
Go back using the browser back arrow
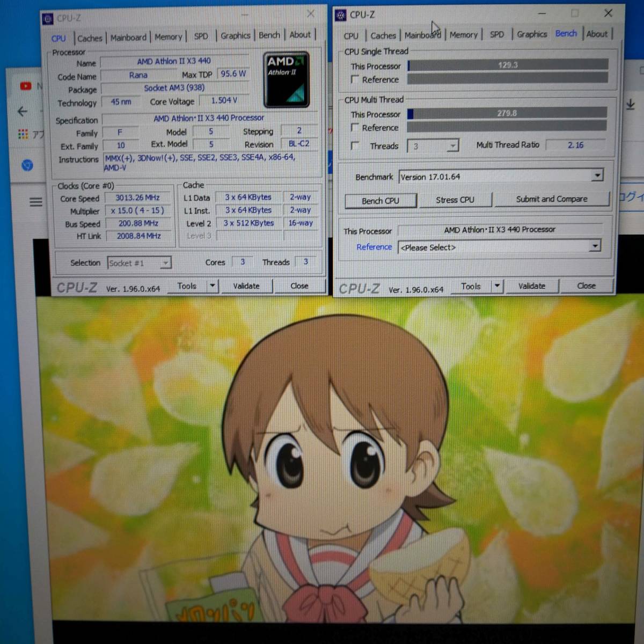[23, 111]
